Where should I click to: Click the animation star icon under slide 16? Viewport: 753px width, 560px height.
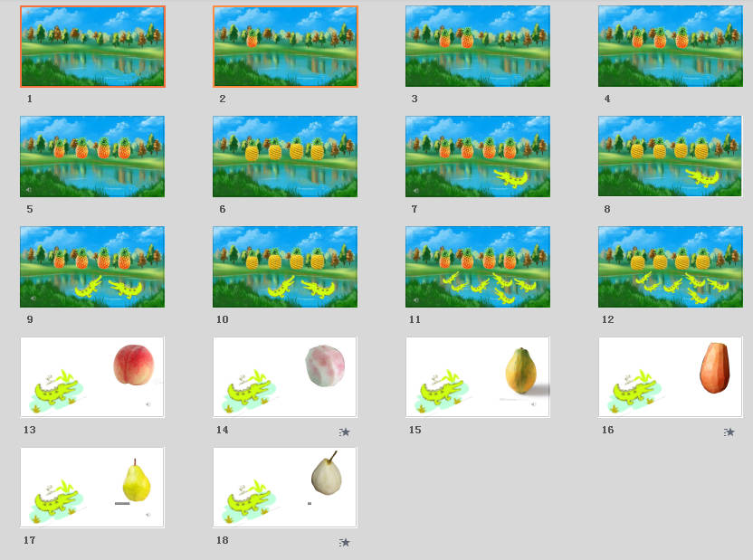pyautogui.click(x=729, y=432)
